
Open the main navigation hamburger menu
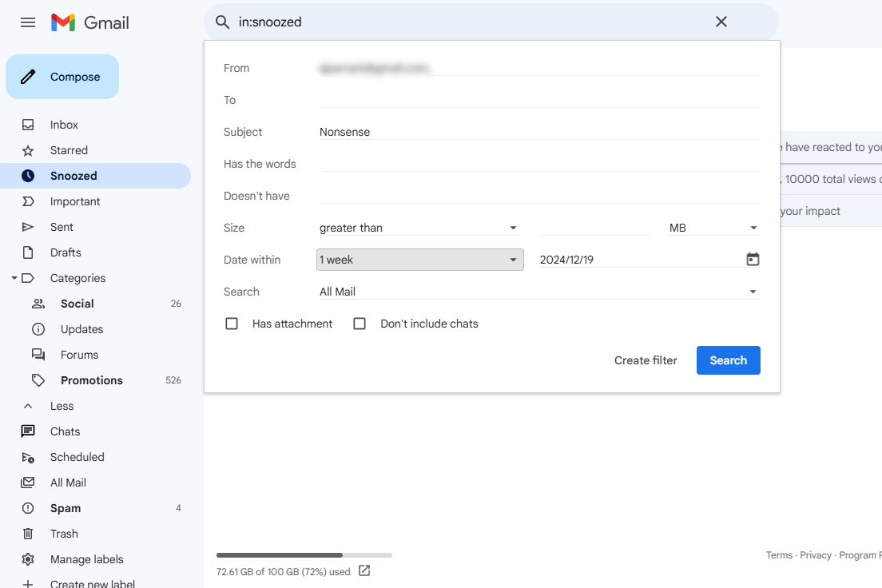point(27,22)
